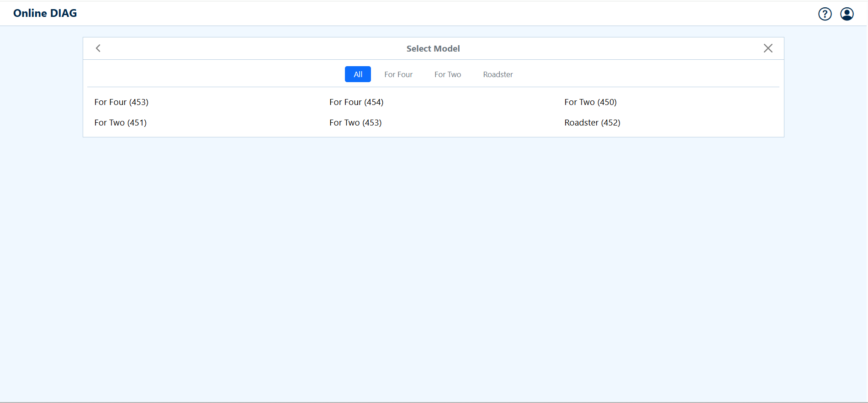Get assistance via the circled question mark
This screenshot has height=403, width=868.
click(825, 14)
